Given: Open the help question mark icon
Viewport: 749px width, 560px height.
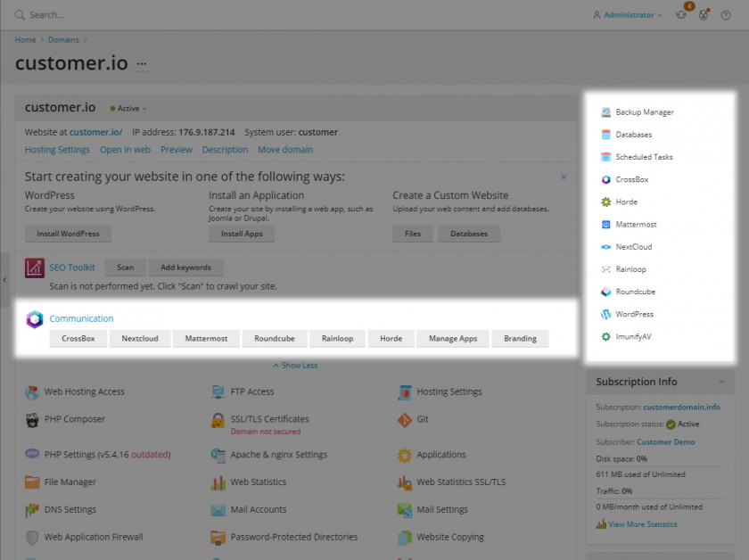Looking at the screenshot, I should pos(726,15).
